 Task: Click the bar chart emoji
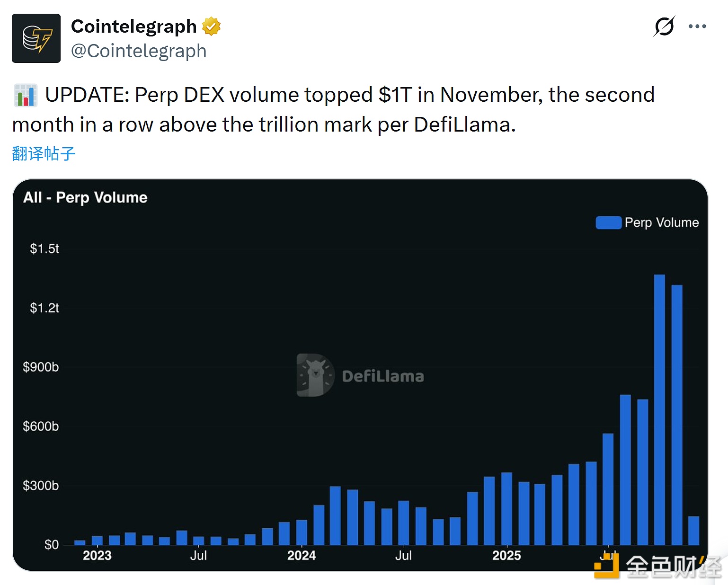coord(26,95)
